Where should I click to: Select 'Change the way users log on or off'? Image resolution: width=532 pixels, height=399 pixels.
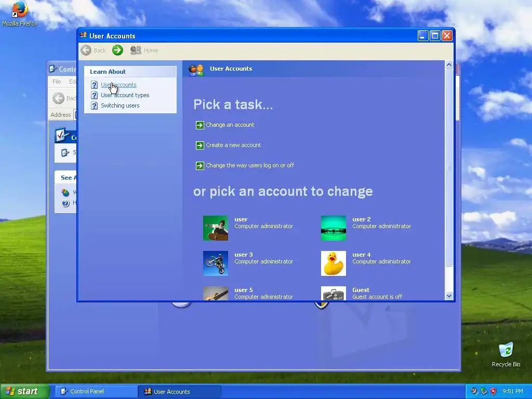pyautogui.click(x=250, y=165)
